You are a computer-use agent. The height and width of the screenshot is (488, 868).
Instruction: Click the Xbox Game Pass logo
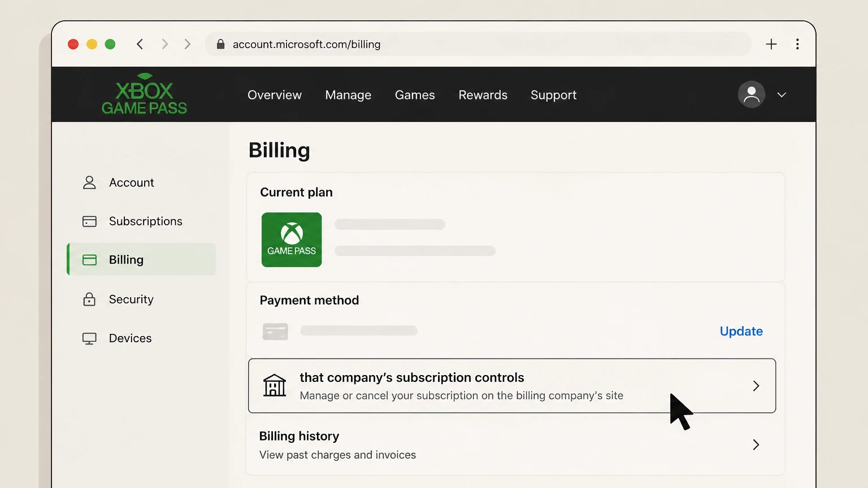pyautogui.click(x=144, y=94)
